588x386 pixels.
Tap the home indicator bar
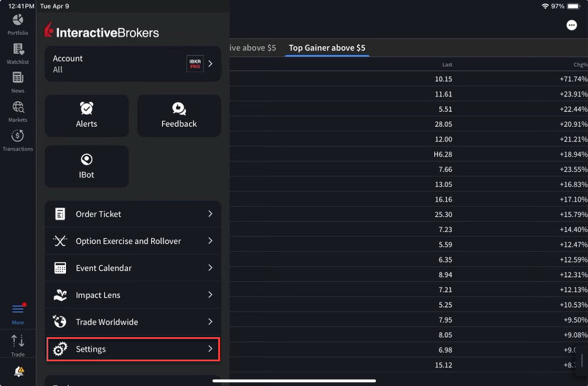pos(294,380)
